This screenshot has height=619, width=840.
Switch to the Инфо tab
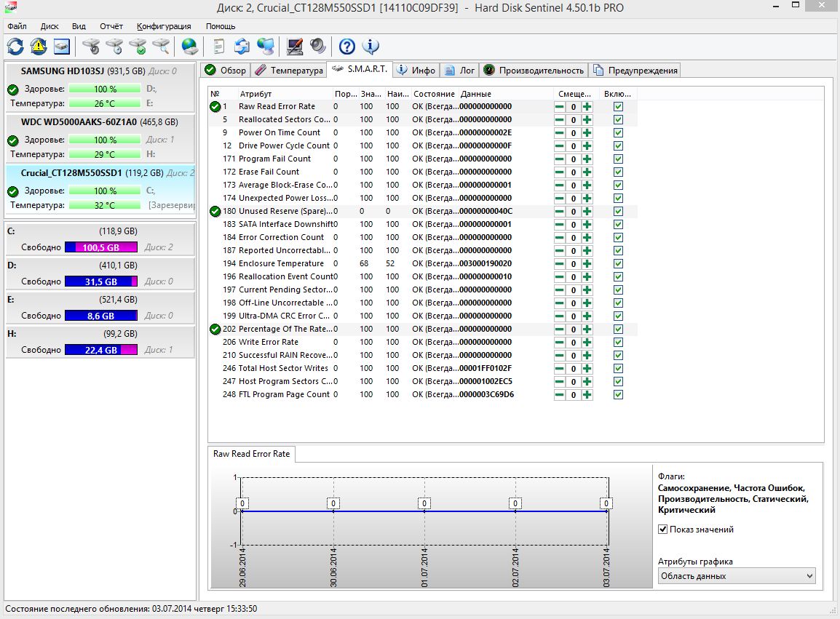(x=417, y=70)
